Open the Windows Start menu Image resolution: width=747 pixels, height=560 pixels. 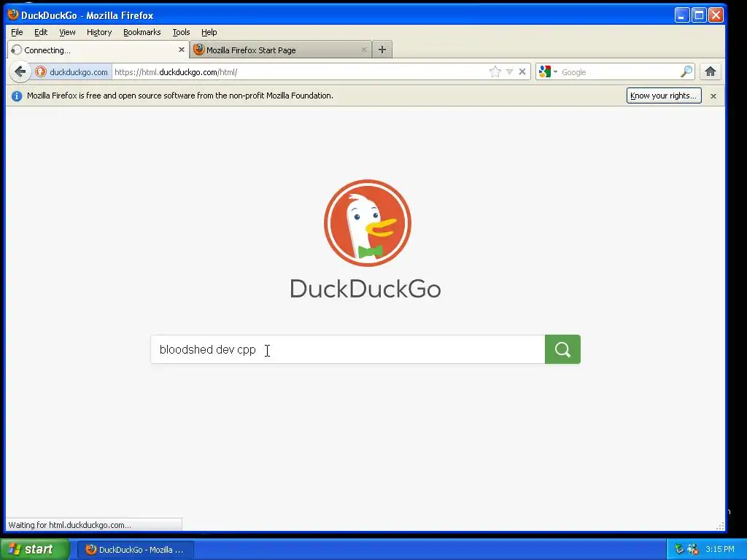tap(34, 550)
